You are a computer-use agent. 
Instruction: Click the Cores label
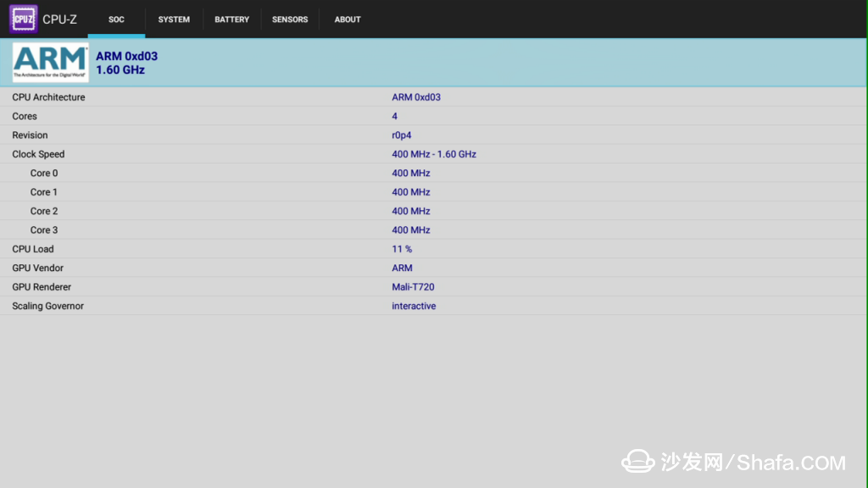click(x=25, y=116)
